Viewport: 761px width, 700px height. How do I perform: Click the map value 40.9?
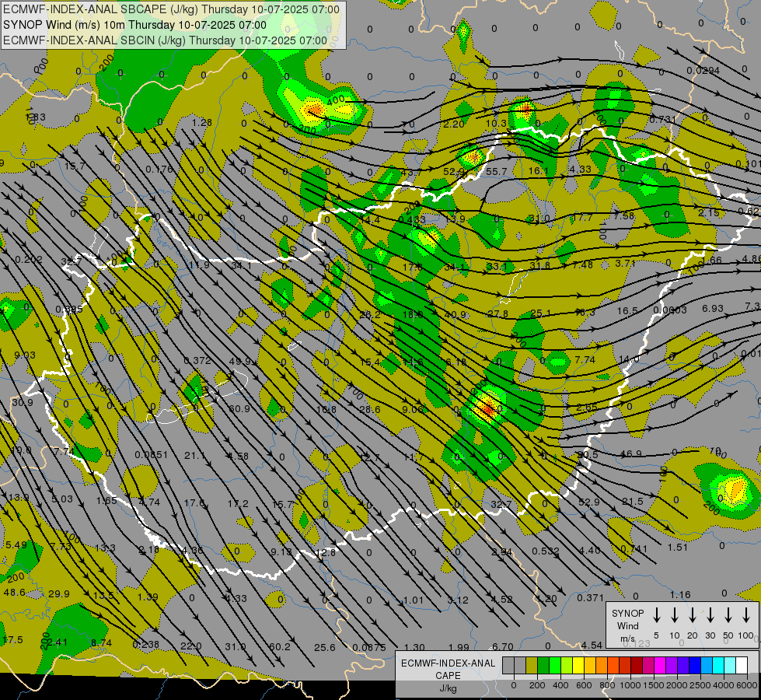[x=456, y=315]
